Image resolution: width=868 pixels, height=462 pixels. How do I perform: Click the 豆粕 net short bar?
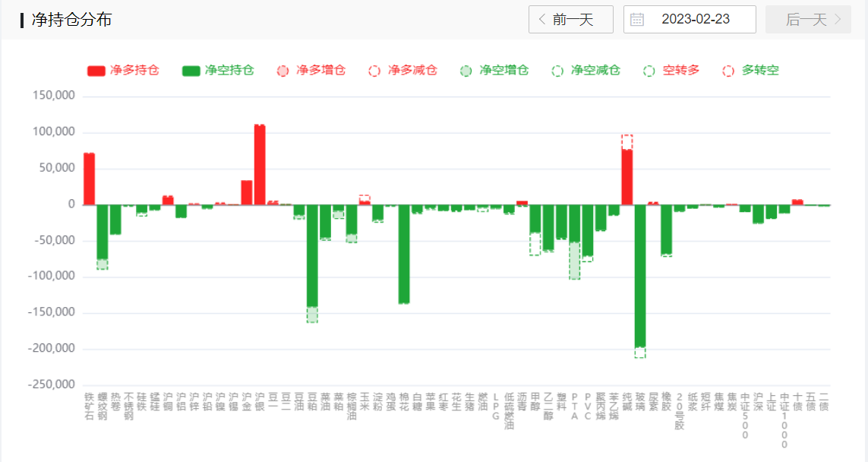click(312, 256)
